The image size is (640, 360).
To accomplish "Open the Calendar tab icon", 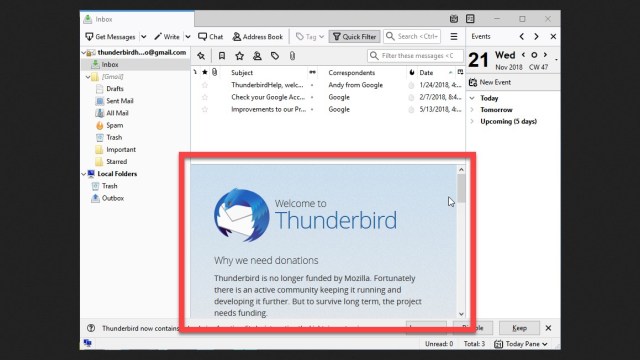I will [453, 19].
